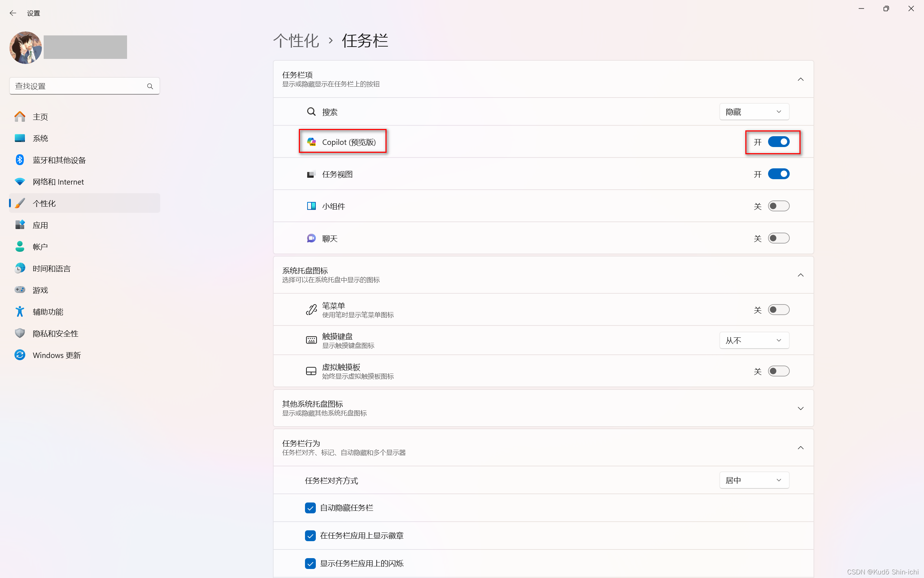Click the 时间和语言 globe clock icon
The height and width of the screenshot is (578, 924).
click(20, 268)
